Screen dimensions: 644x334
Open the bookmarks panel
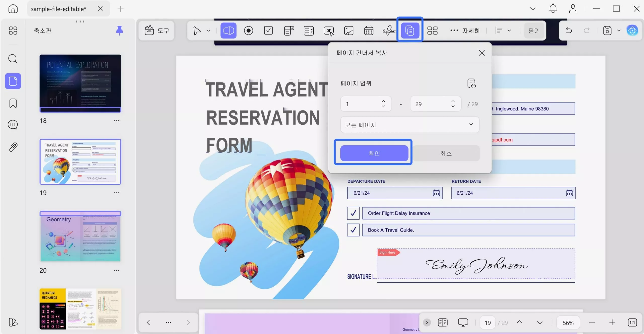tap(13, 103)
